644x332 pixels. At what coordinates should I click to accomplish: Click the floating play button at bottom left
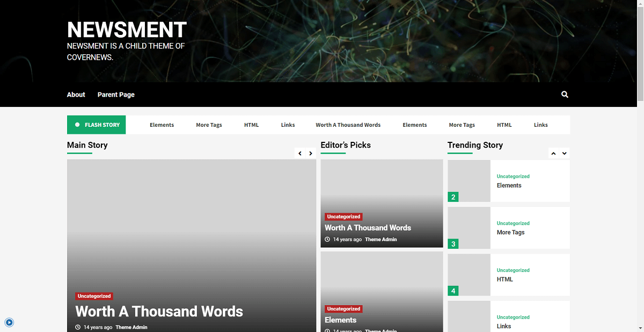(x=9, y=322)
